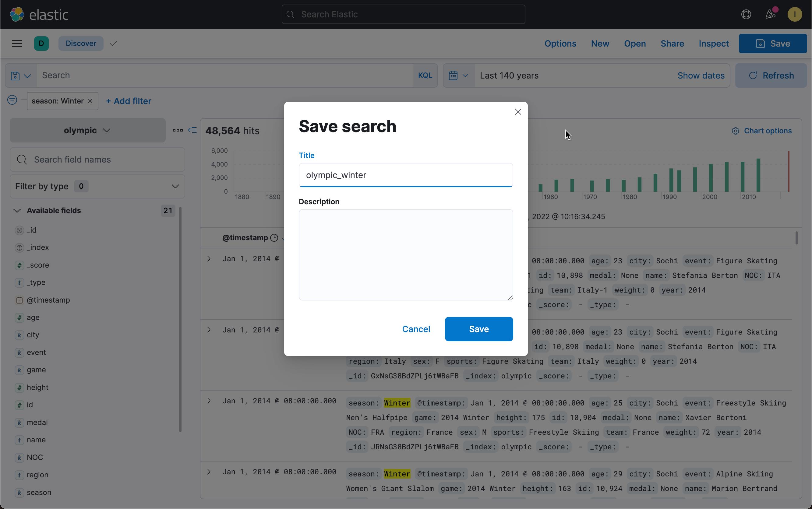Click the name text field icon
Viewport: 812px width, 509px height.
point(19,440)
